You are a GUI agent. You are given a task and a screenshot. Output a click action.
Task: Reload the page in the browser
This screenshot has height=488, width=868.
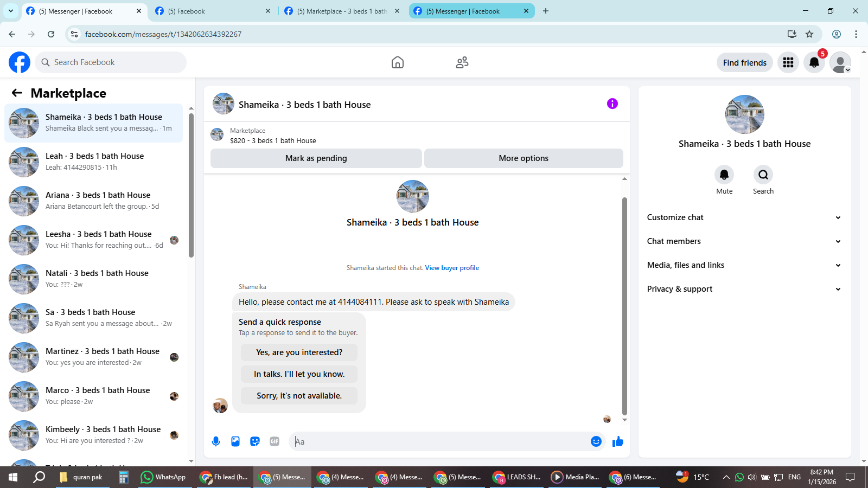point(51,34)
